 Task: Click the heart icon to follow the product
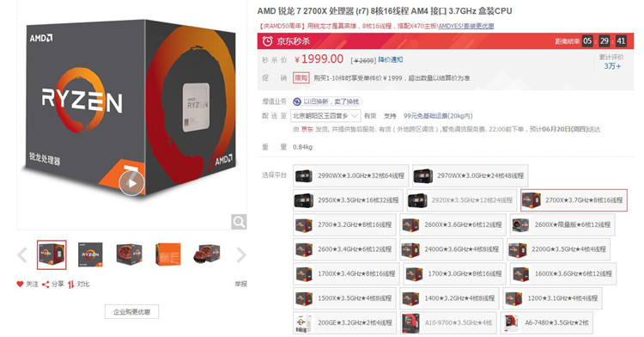(x=20, y=284)
